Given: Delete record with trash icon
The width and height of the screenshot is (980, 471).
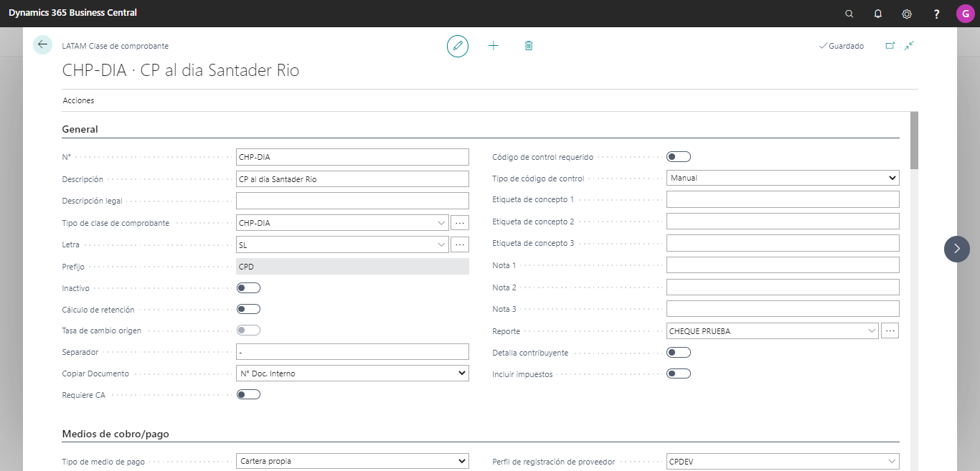Looking at the screenshot, I should tap(529, 46).
